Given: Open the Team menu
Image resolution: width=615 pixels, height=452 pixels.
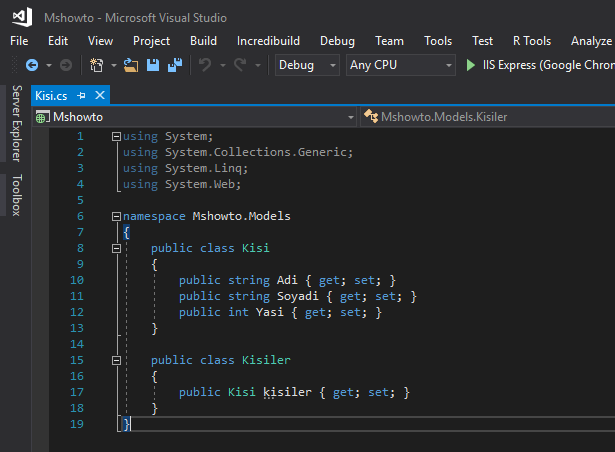Looking at the screenshot, I should tap(389, 41).
